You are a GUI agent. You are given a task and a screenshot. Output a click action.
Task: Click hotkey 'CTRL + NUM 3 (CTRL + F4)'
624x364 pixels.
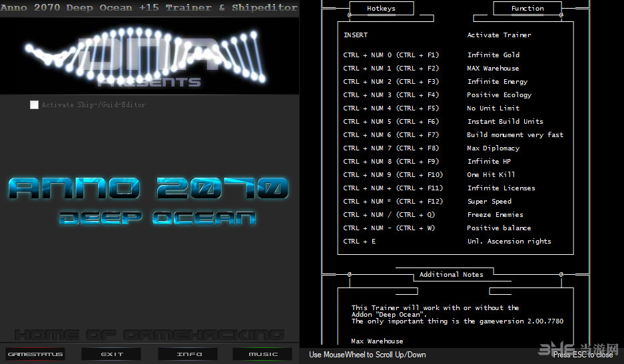pos(391,94)
